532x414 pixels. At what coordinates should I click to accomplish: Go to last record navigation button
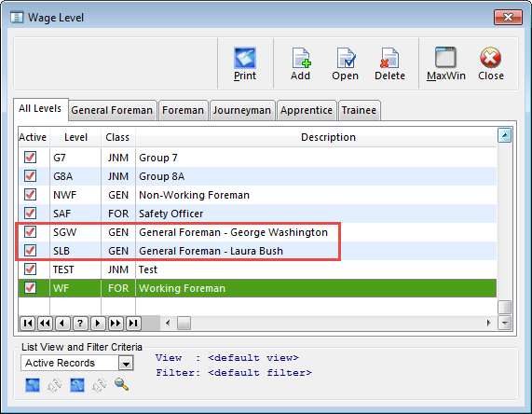[133, 323]
